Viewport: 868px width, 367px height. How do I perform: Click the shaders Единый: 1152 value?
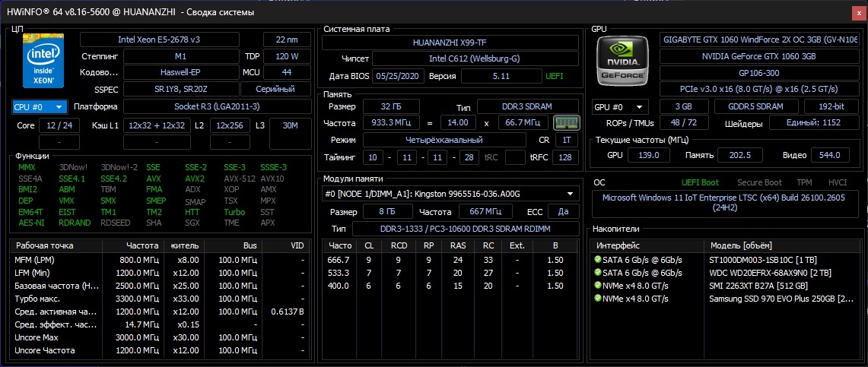click(x=813, y=122)
